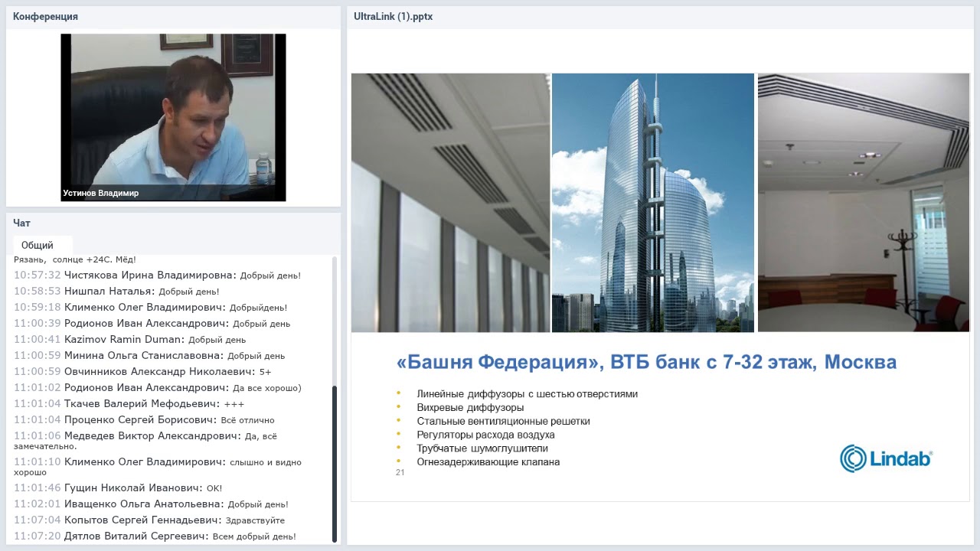Viewport: 980px width, 551px height.
Task: Click message from Минина Ольга Станиславовна
Action: point(149,355)
